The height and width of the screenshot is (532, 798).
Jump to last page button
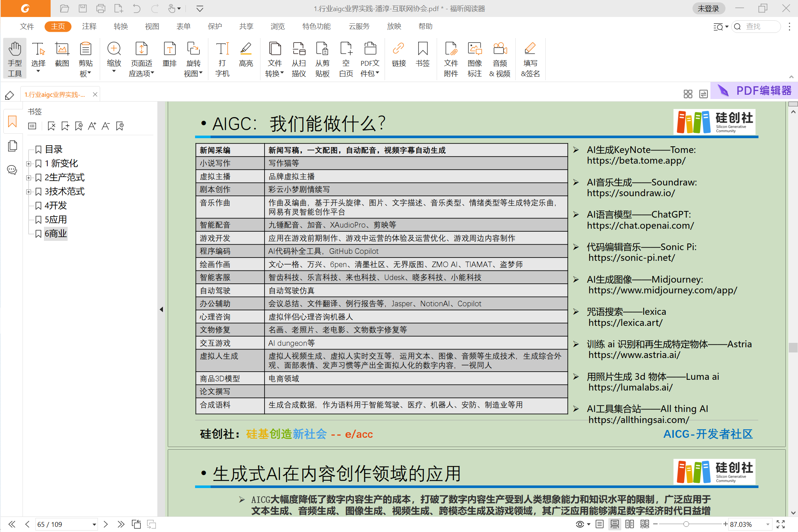tap(121, 524)
